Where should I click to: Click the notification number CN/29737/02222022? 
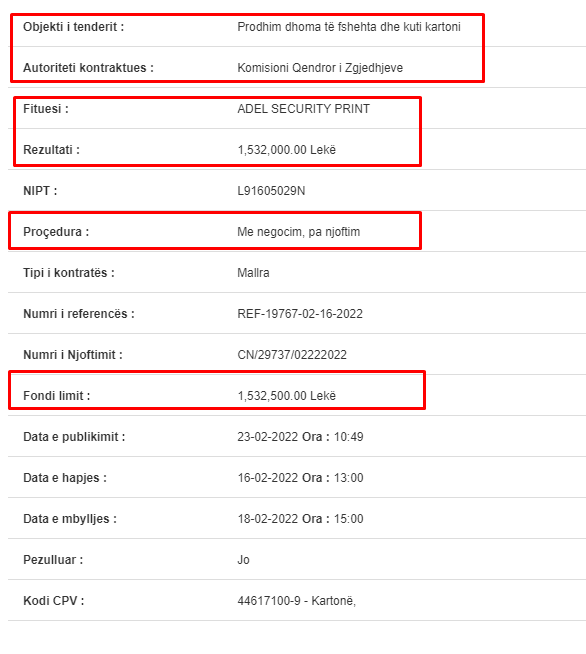(x=292, y=355)
